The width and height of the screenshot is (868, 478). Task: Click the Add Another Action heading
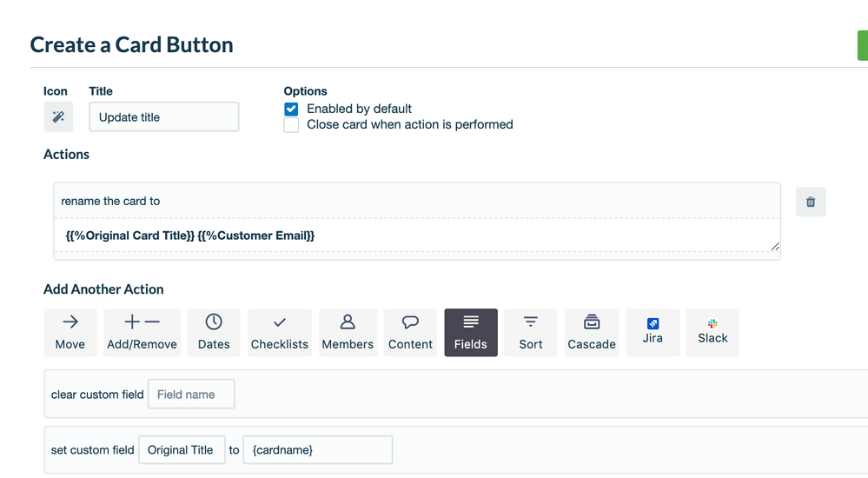(x=103, y=289)
